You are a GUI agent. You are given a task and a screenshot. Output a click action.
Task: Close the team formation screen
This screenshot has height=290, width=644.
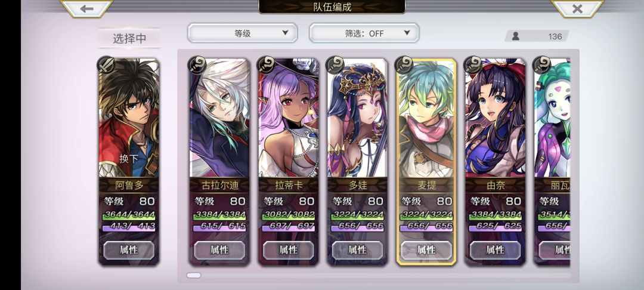point(577,8)
